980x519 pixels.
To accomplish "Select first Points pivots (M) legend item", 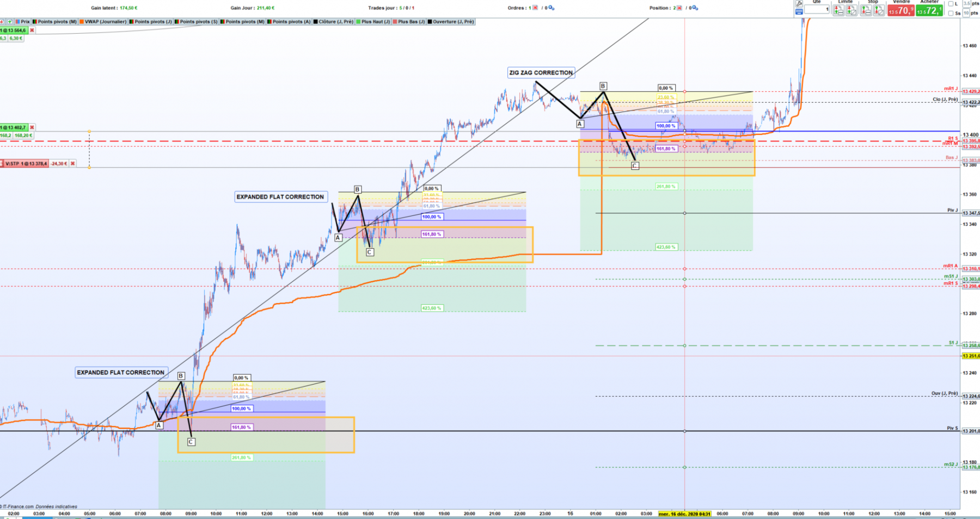I will [x=54, y=22].
